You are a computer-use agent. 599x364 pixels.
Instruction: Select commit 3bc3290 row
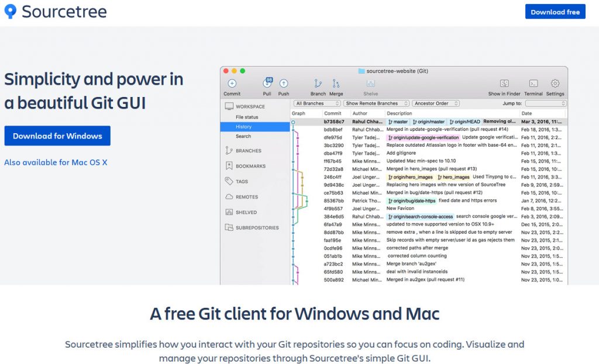(x=429, y=145)
